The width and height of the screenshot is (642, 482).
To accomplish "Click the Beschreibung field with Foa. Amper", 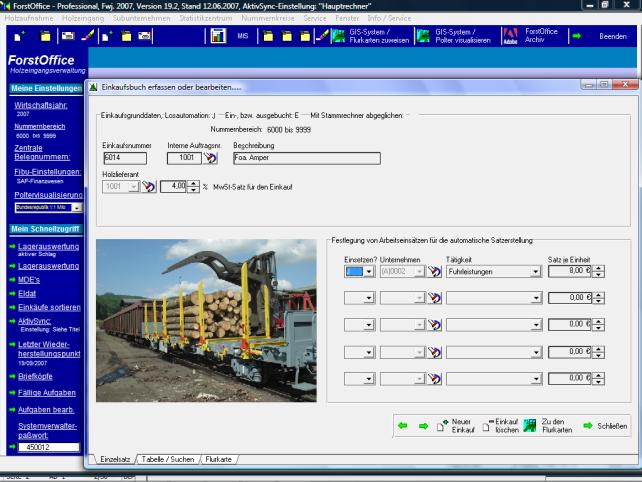I will pyautogui.click(x=307, y=158).
